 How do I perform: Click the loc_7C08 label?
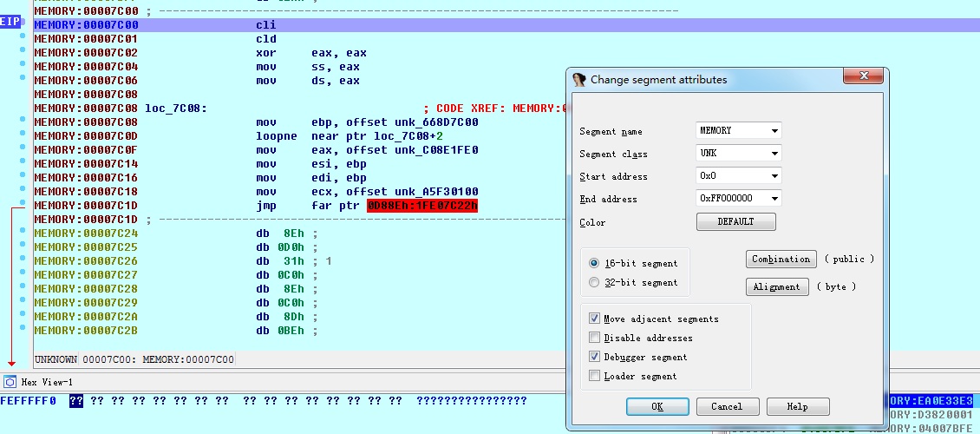click(x=176, y=108)
